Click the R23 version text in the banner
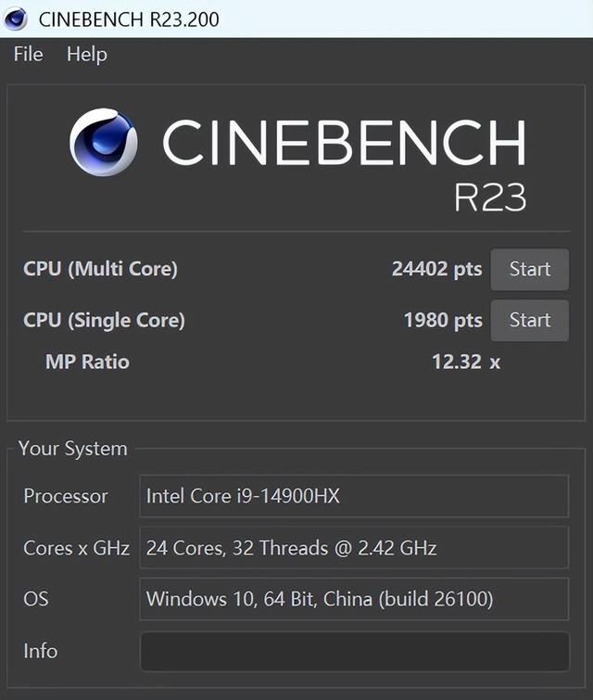This screenshot has height=700, width=593. coord(489,197)
